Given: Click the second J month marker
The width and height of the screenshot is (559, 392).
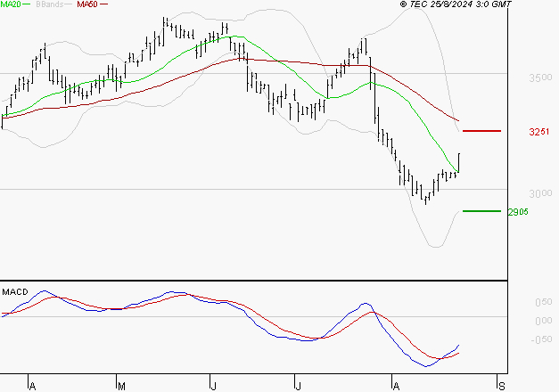Looking at the screenshot, I should tap(298, 387).
